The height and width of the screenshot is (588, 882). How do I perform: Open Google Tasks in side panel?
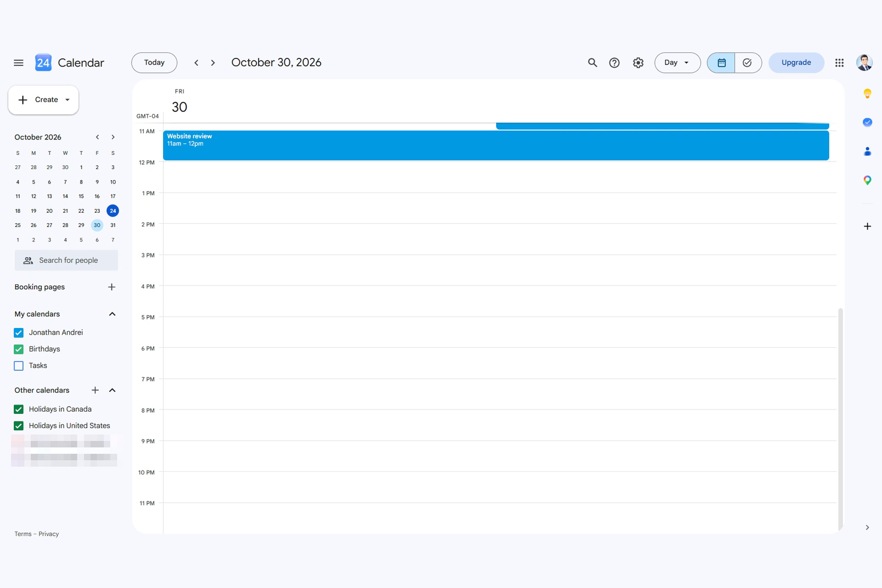pos(867,122)
